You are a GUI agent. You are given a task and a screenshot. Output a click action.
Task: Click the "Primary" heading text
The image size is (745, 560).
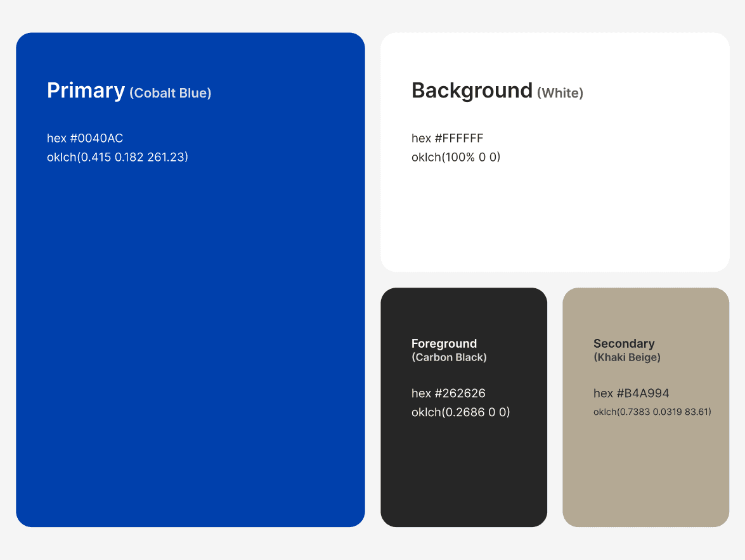click(x=86, y=91)
